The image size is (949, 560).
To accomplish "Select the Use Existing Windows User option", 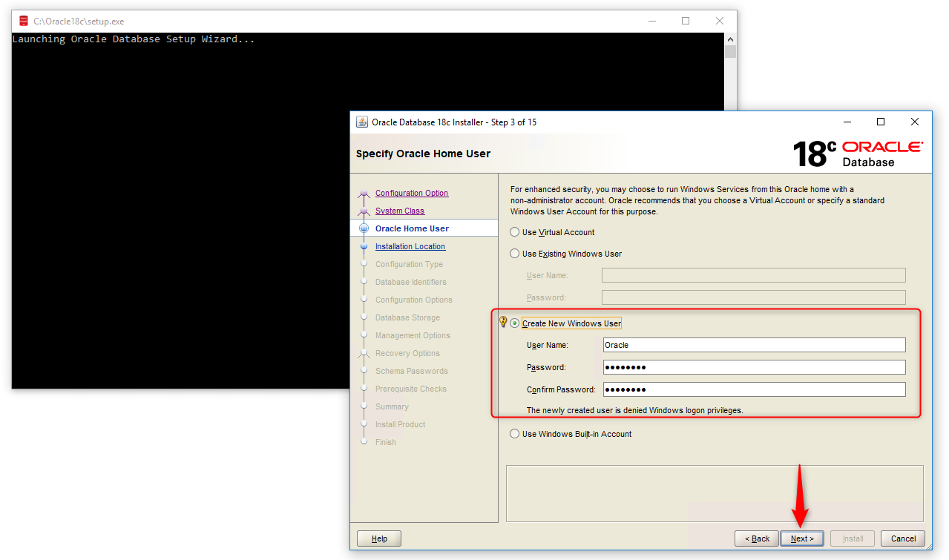I will (515, 254).
